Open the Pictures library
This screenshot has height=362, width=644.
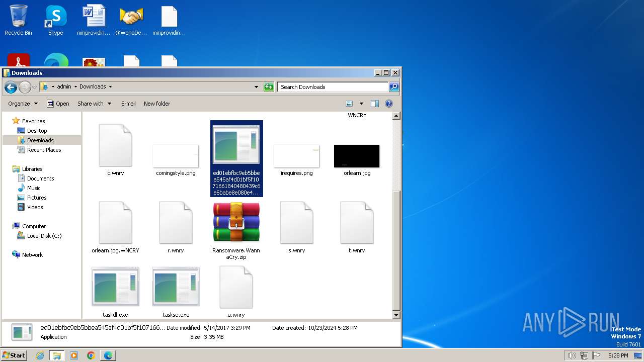pyautogui.click(x=32, y=198)
